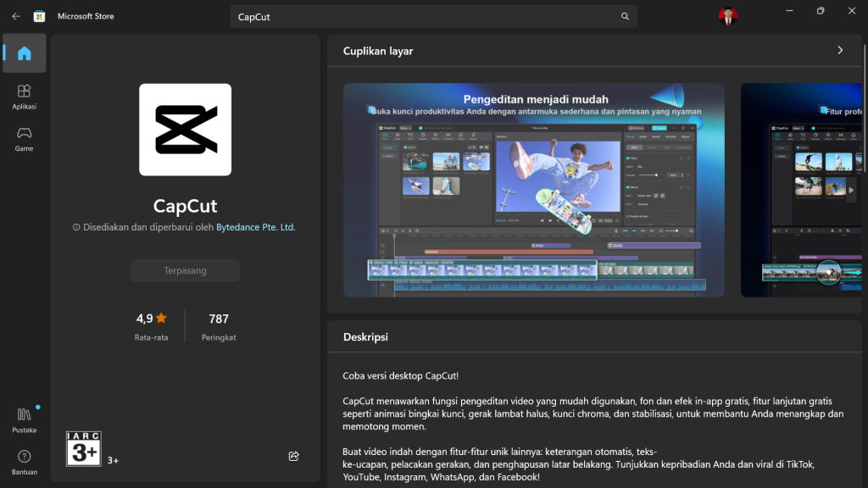Click the search magnifier in the search bar
The width and height of the screenshot is (868, 488).
(x=625, y=16)
